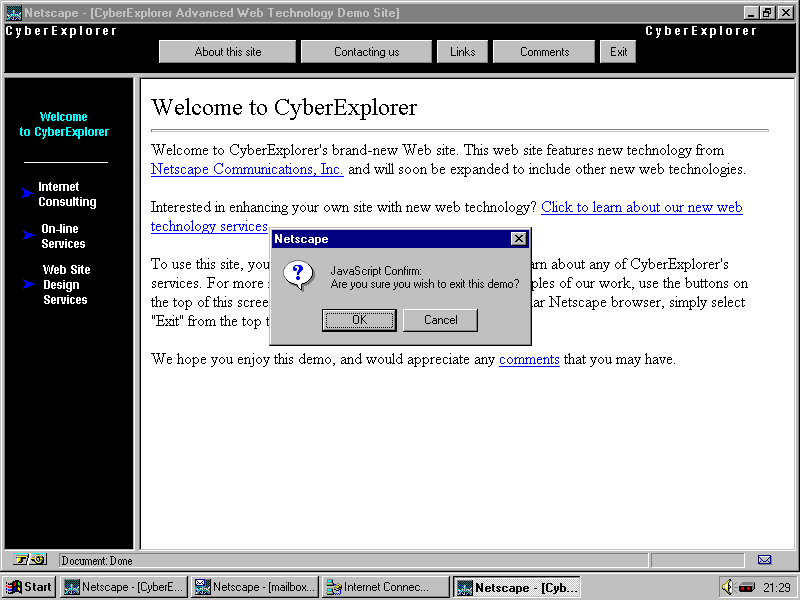Click the blue arrow beside Web Site Design

pyautogui.click(x=29, y=284)
